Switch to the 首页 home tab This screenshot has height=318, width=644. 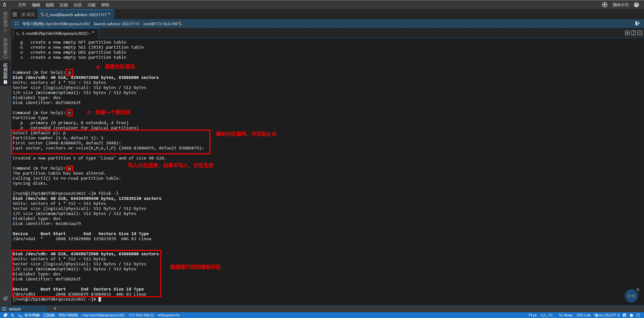pos(28,15)
